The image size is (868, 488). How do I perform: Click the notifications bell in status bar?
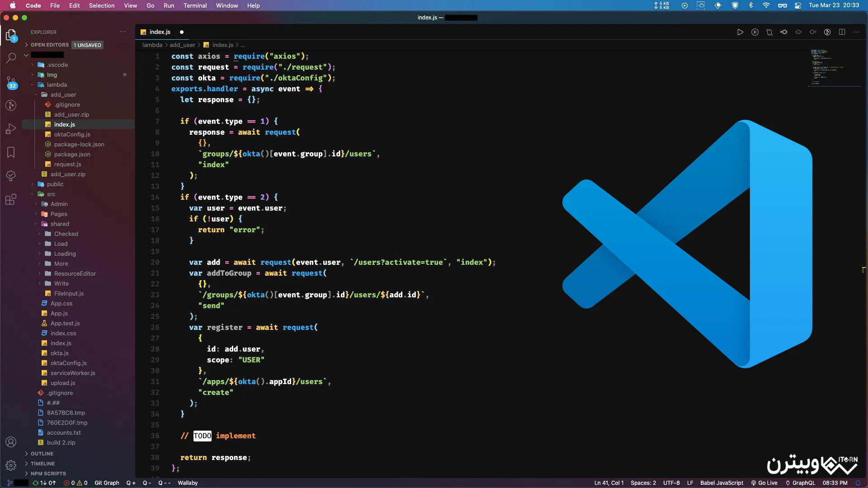point(858,483)
